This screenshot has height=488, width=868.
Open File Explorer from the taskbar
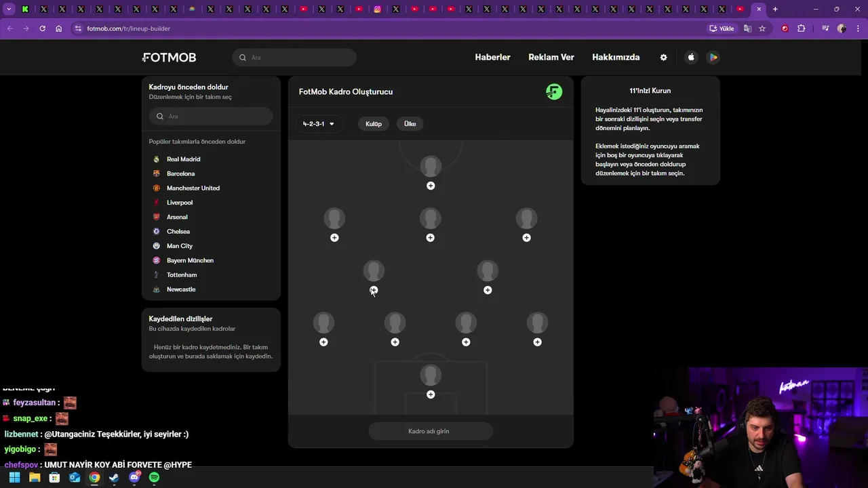pyautogui.click(x=35, y=478)
